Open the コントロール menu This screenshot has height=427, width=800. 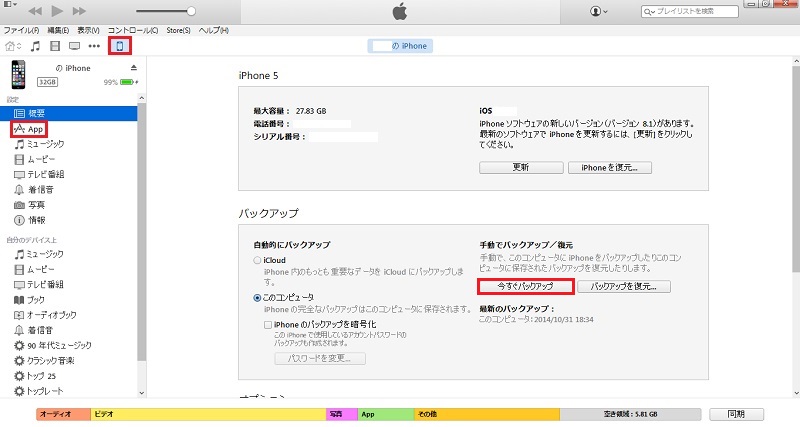(x=133, y=30)
